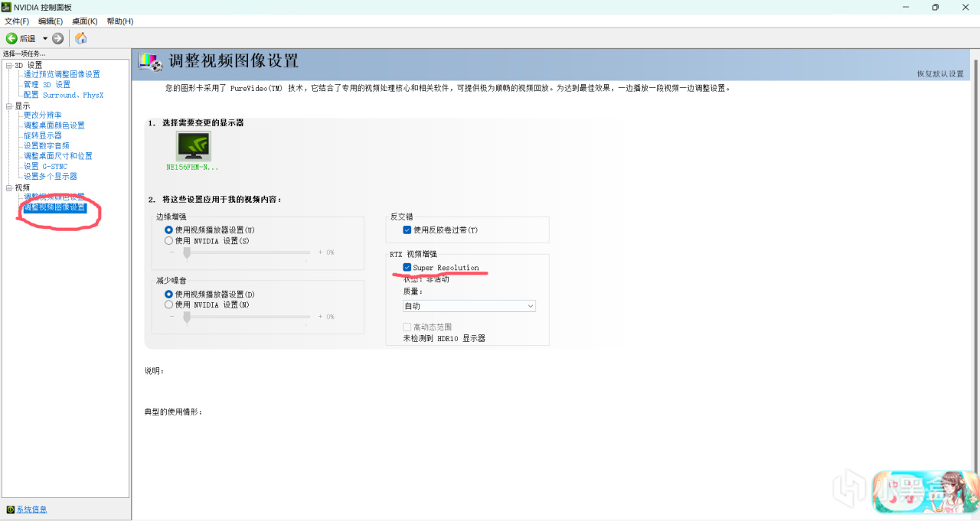
Task: Open the Home icon in toolbar
Action: click(x=80, y=38)
